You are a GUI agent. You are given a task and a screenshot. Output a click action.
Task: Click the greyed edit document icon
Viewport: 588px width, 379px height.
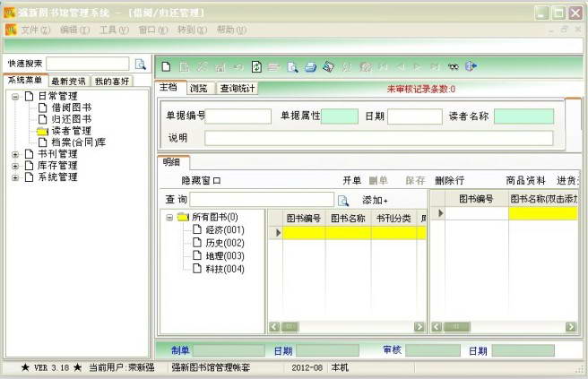(x=184, y=66)
